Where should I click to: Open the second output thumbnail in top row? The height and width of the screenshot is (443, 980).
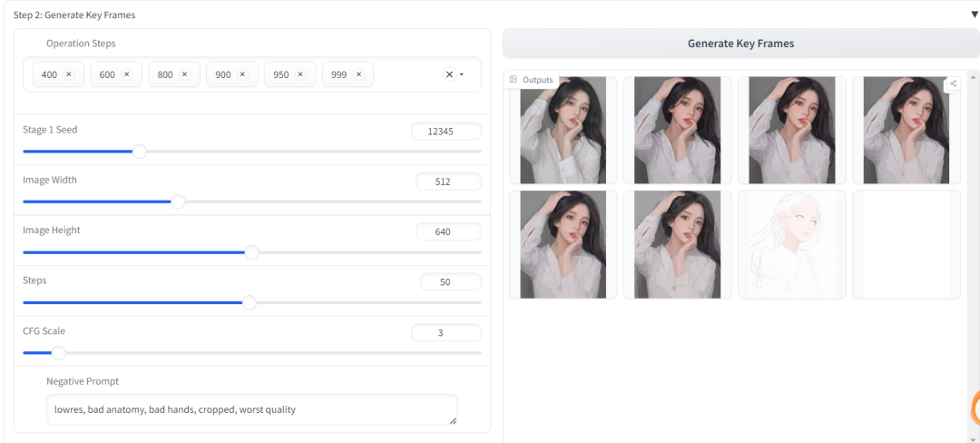click(x=678, y=130)
